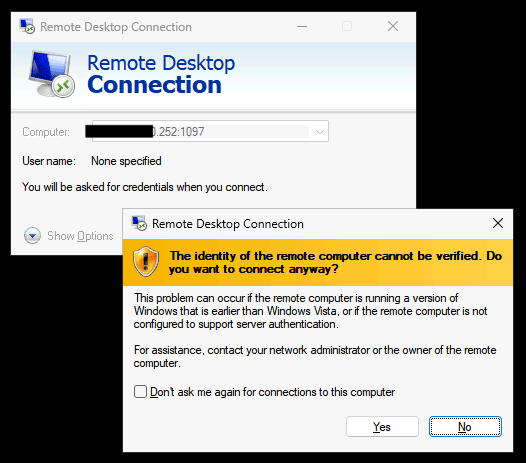
Task: Click Yes to connect anyway
Action: pos(382,426)
